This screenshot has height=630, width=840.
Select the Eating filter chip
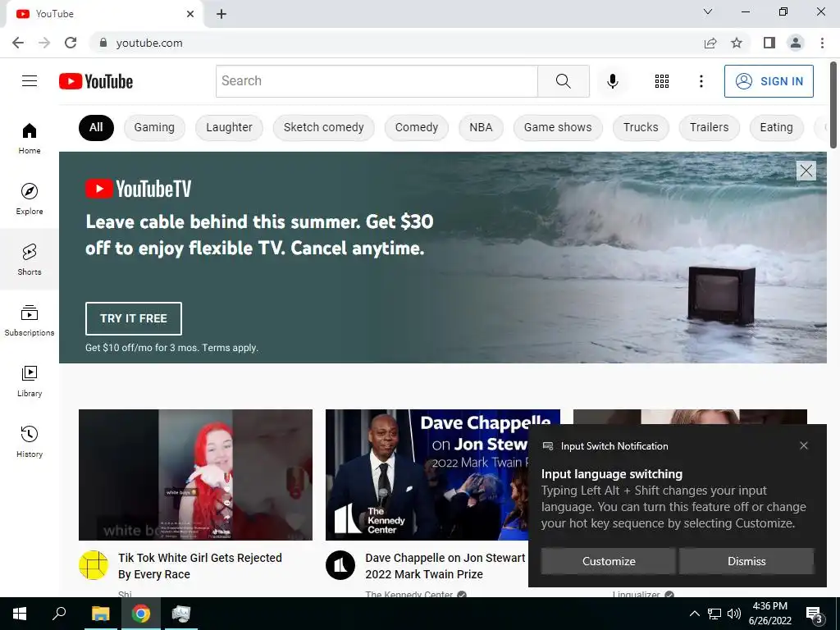[x=776, y=127]
